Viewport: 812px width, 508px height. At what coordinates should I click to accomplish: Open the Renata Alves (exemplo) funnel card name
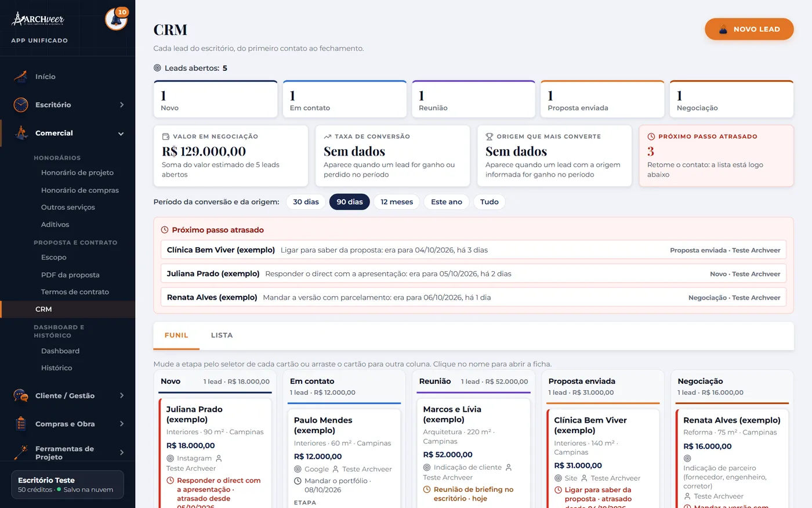coord(732,420)
